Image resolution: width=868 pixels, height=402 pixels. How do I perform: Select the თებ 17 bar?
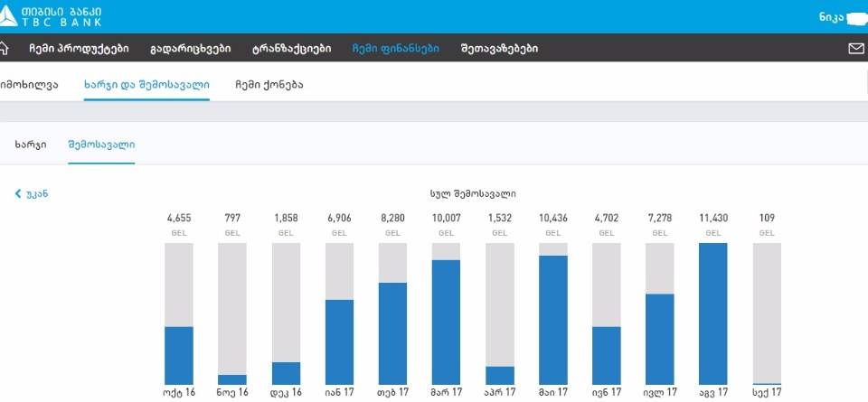tap(392, 313)
